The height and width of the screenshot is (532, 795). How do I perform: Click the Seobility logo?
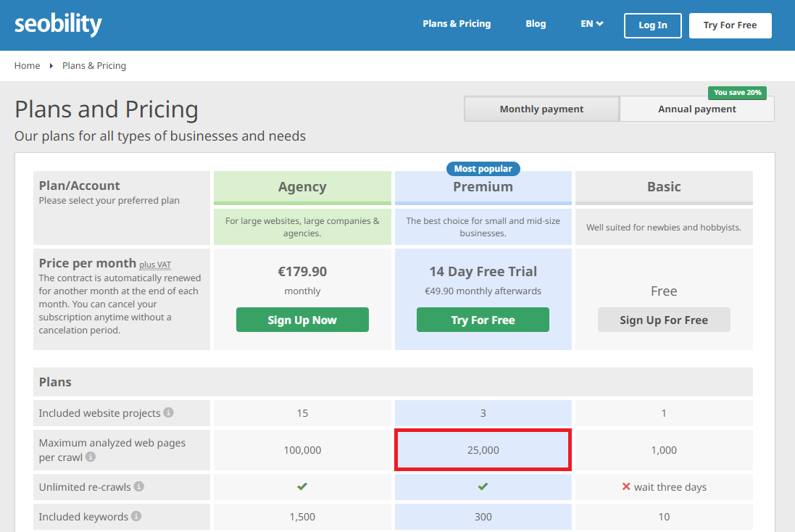(58, 24)
